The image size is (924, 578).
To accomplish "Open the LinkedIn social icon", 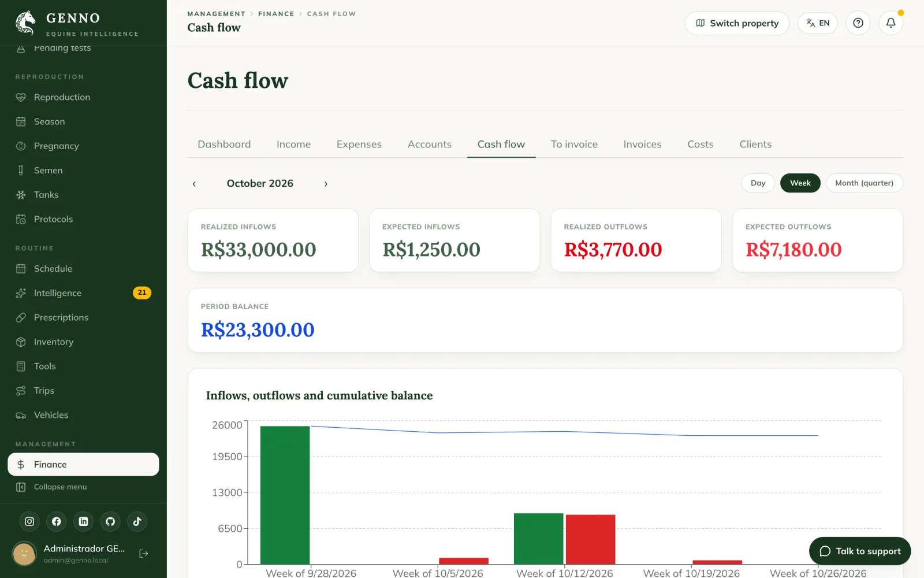I will pyautogui.click(x=83, y=521).
